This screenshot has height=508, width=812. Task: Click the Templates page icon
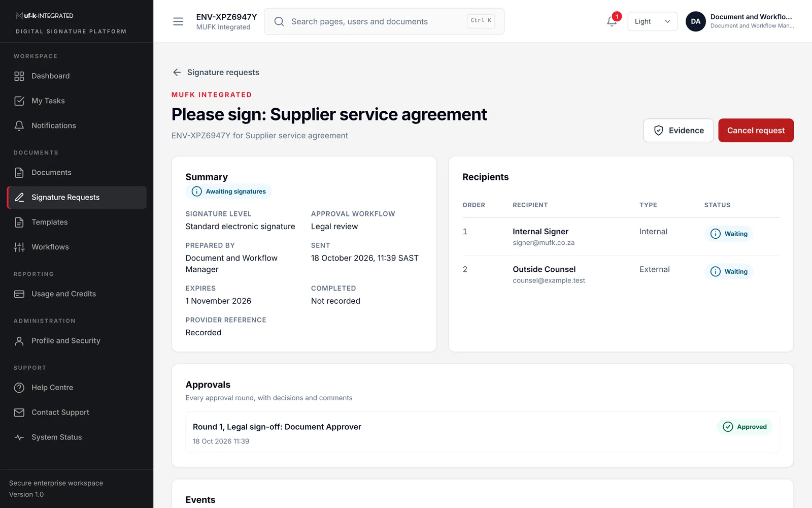click(x=19, y=223)
